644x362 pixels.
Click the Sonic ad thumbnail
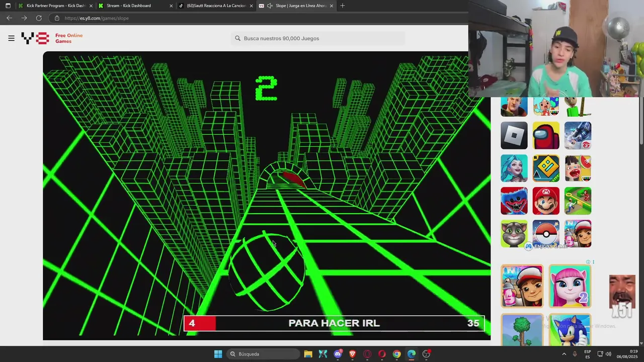(x=570, y=330)
